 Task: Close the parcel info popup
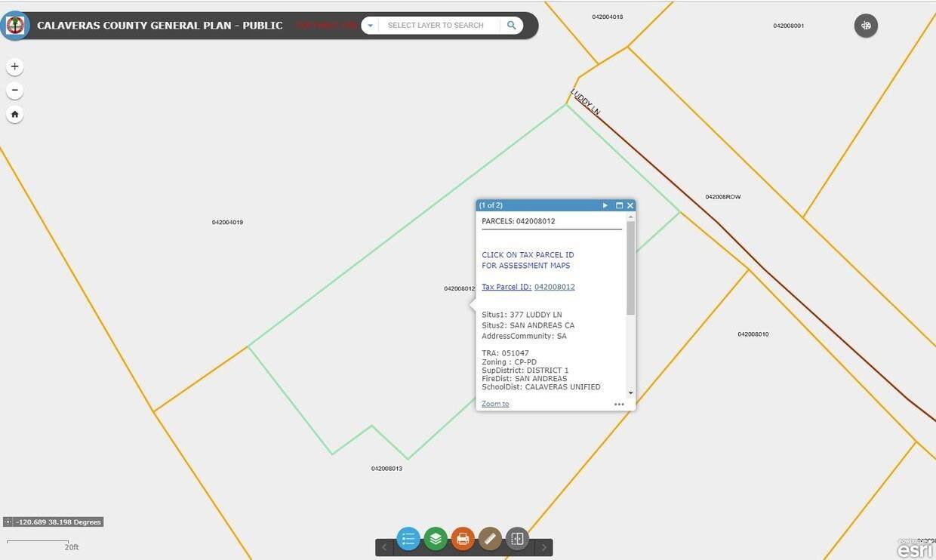(630, 205)
